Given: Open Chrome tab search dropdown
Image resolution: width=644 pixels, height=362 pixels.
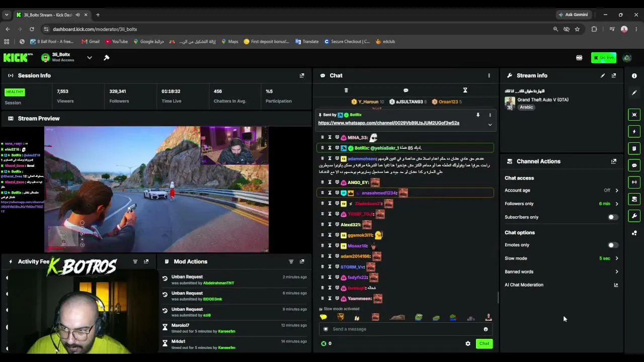Looking at the screenshot, I should (x=7, y=15).
